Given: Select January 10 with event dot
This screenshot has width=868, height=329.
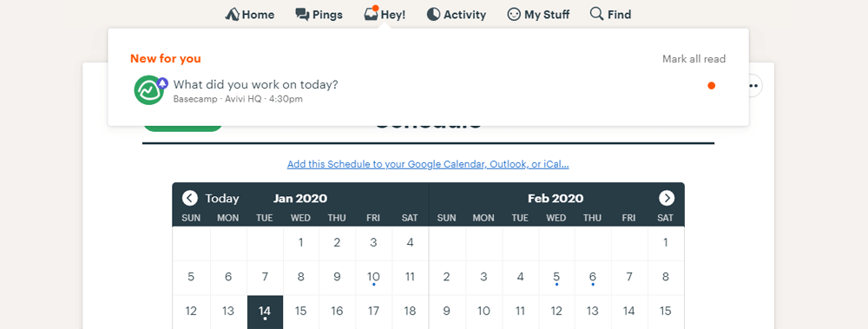Looking at the screenshot, I should (x=373, y=278).
